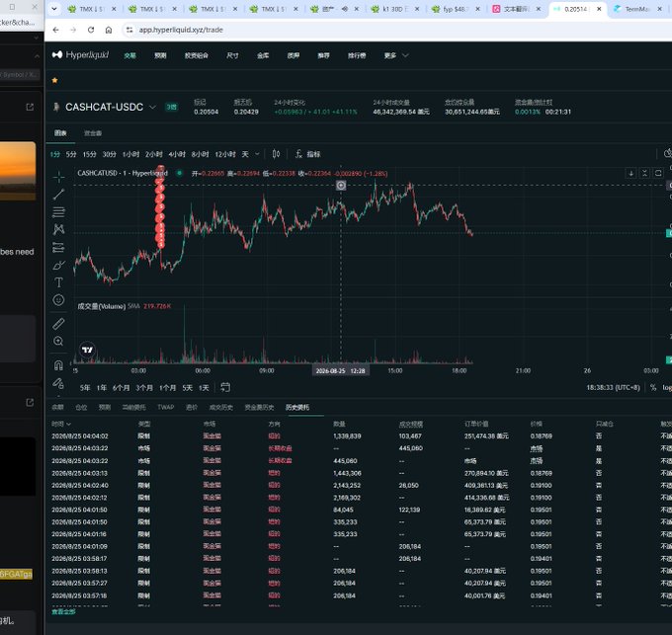Select the ruler measure tool
The width and height of the screenshot is (672, 635).
(x=58, y=324)
